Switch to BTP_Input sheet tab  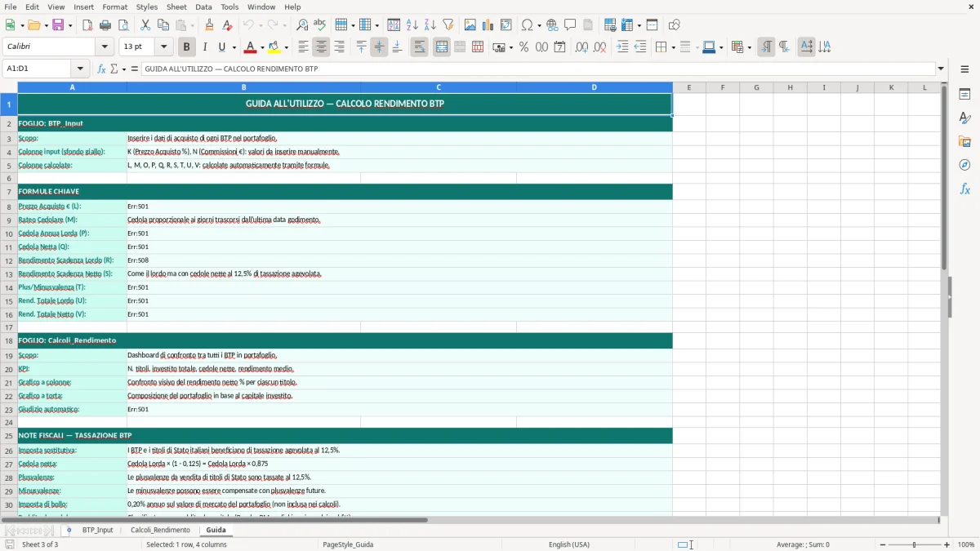tap(97, 531)
